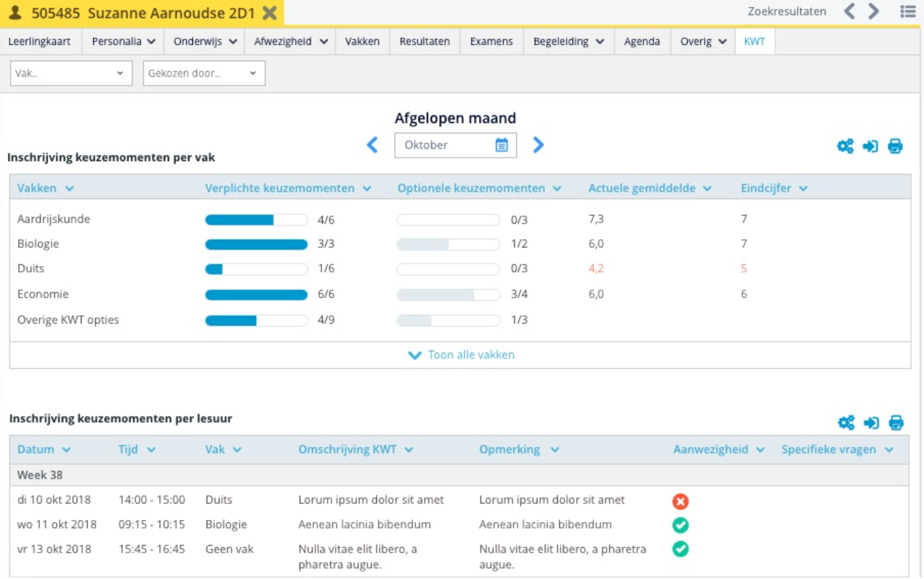
Task: Expand Toon alle vakken
Action: (461, 355)
